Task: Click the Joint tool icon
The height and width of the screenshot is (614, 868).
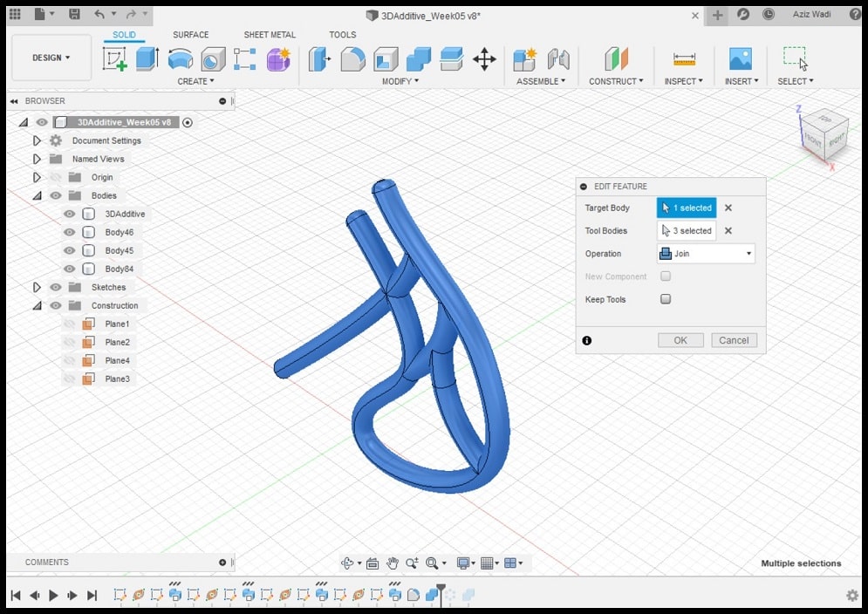Action: click(558, 58)
